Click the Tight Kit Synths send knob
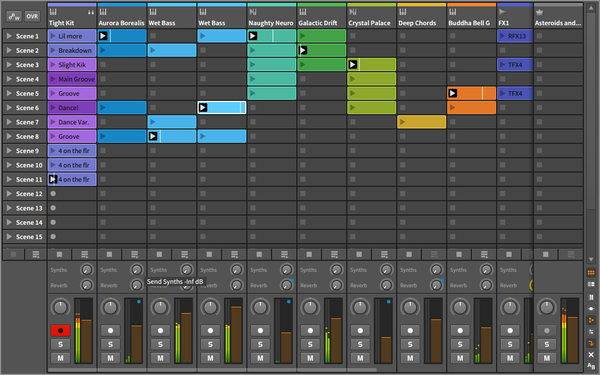Image resolution: width=600 pixels, height=375 pixels. coord(87,270)
